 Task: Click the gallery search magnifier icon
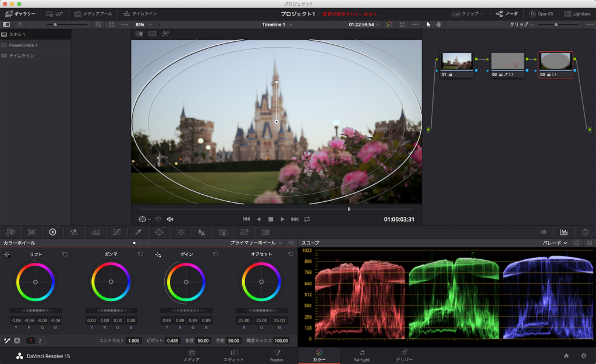click(98, 24)
